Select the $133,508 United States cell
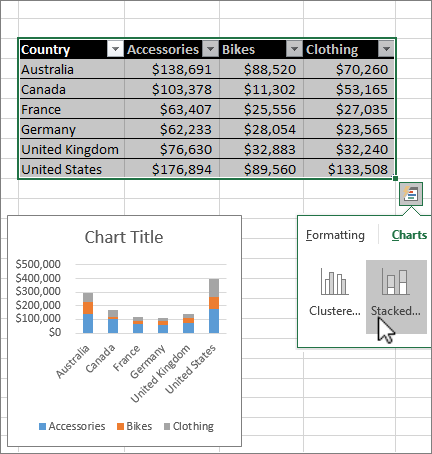 click(349, 169)
